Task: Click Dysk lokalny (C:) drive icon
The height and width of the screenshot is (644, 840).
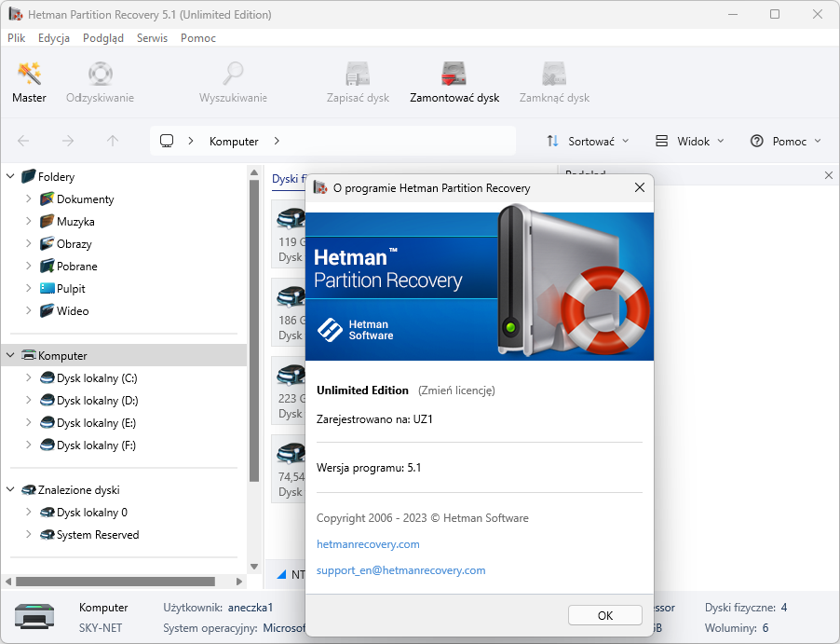Action: [47, 378]
